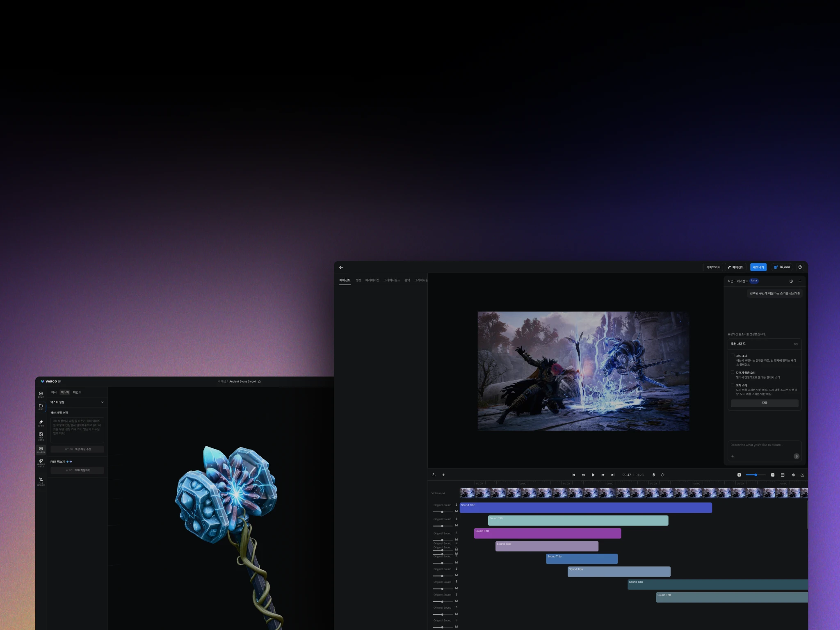This screenshot has height=630, width=840.
Task: Click the speaker volume icon on timeline toolbar
Action: tap(793, 475)
